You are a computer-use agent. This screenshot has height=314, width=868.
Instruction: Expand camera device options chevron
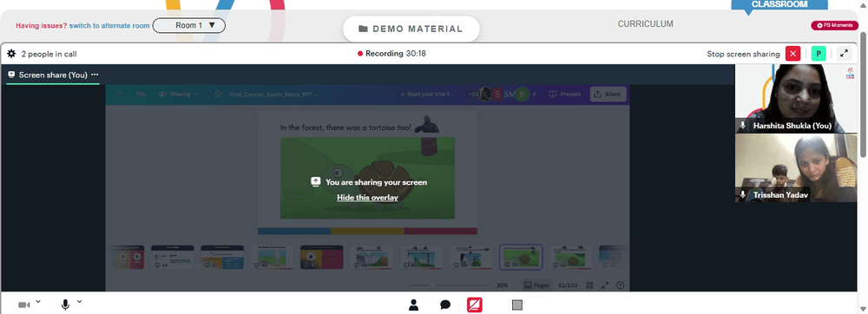pos(37,301)
